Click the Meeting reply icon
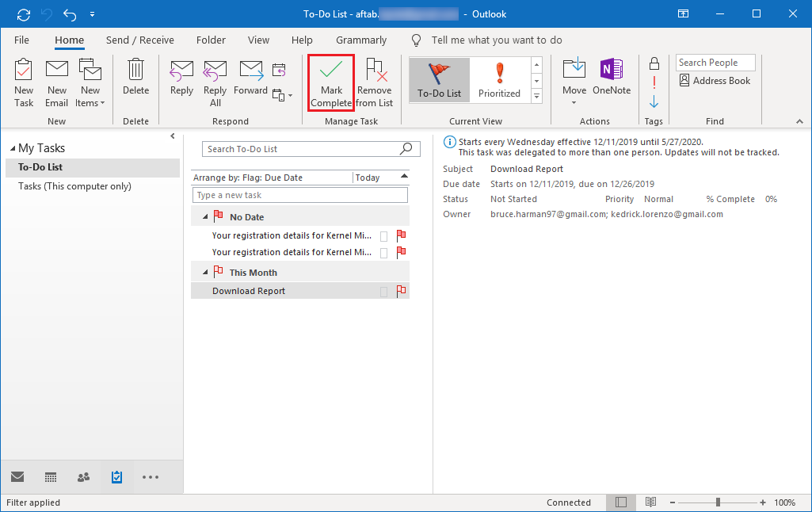The image size is (812, 512). point(279,70)
